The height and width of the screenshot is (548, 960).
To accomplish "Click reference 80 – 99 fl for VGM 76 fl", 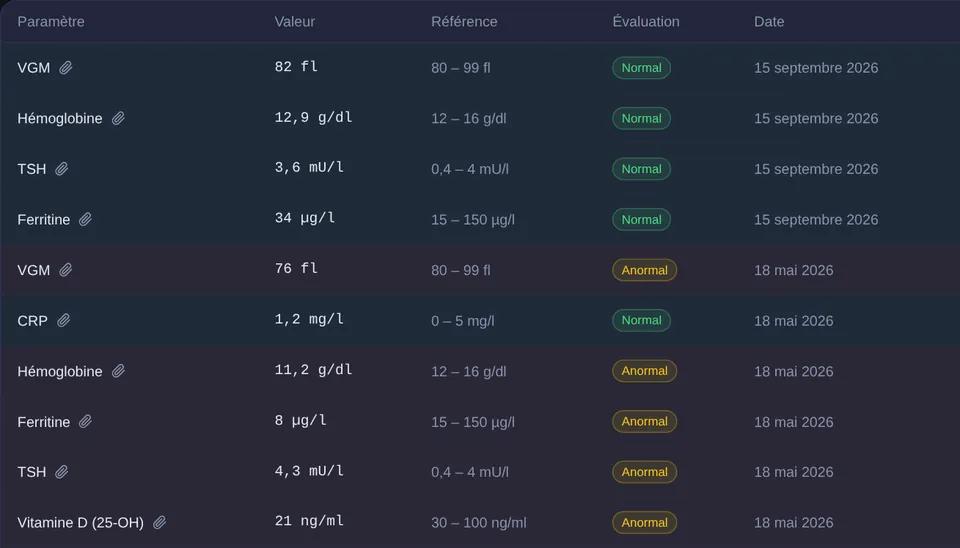I will 460,270.
